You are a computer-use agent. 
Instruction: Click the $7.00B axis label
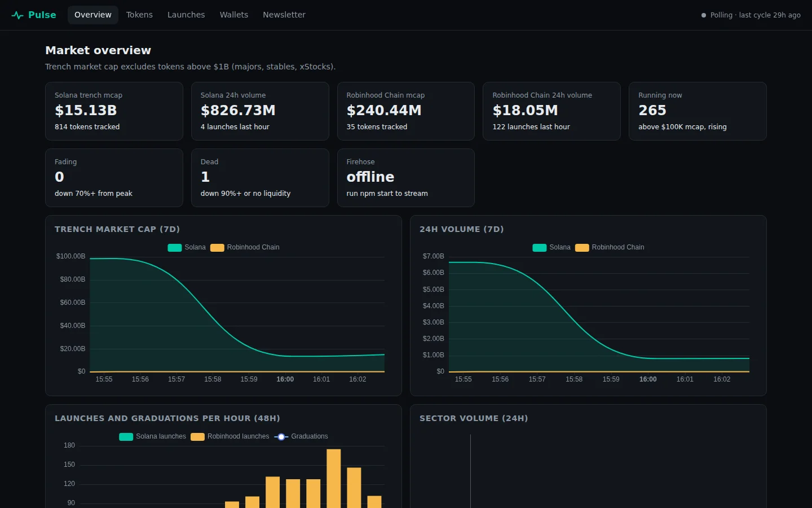point(434,256)
